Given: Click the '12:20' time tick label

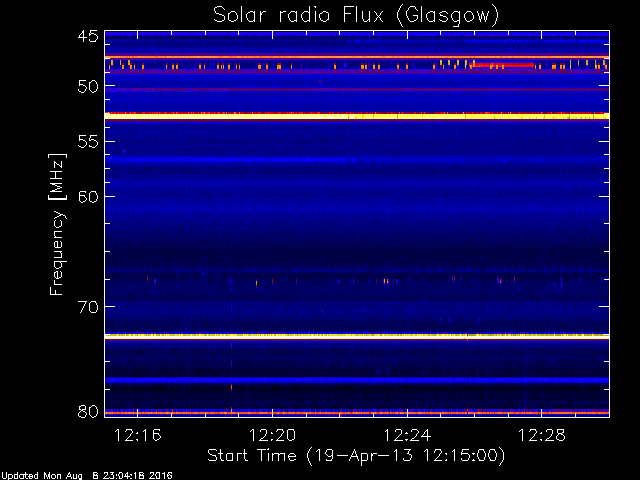Looking at the screenshot, I should point(272,435).
